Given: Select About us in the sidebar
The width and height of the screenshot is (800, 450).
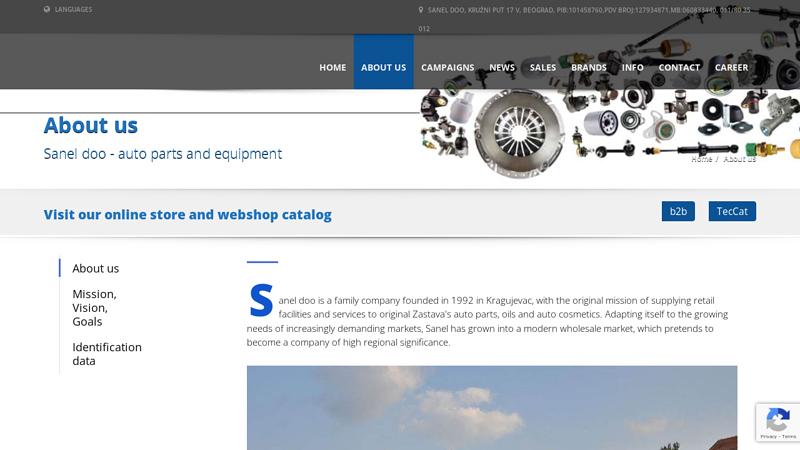Looking at the screenshot, I should [x=95, y=268].
